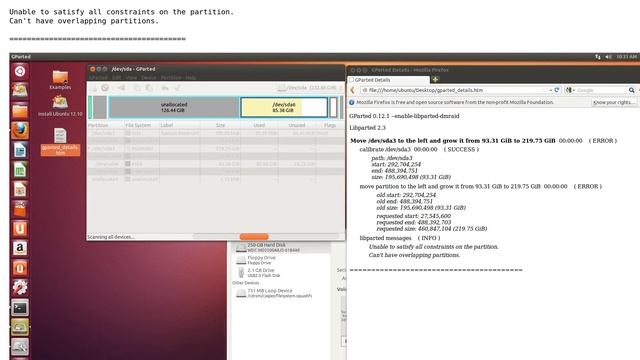Open the Terminal launcher icon

pyautogui.click(x=20, y=308)
